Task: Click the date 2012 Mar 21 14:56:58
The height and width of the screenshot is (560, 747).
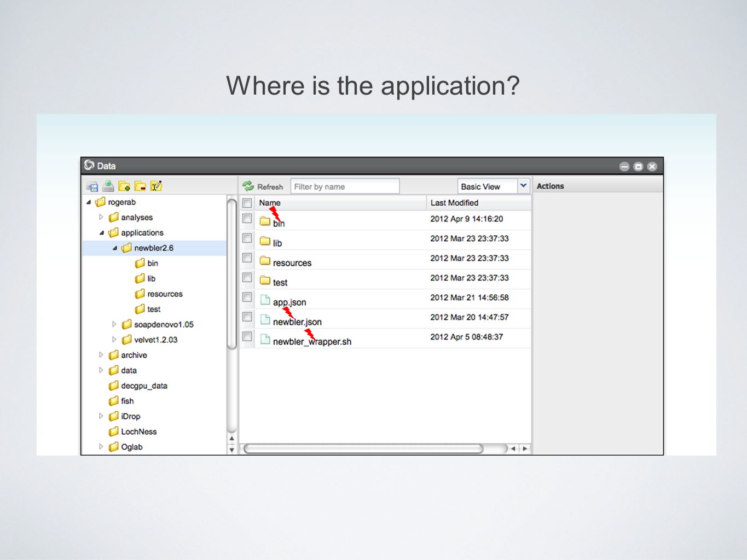Action: pos(470,297)
